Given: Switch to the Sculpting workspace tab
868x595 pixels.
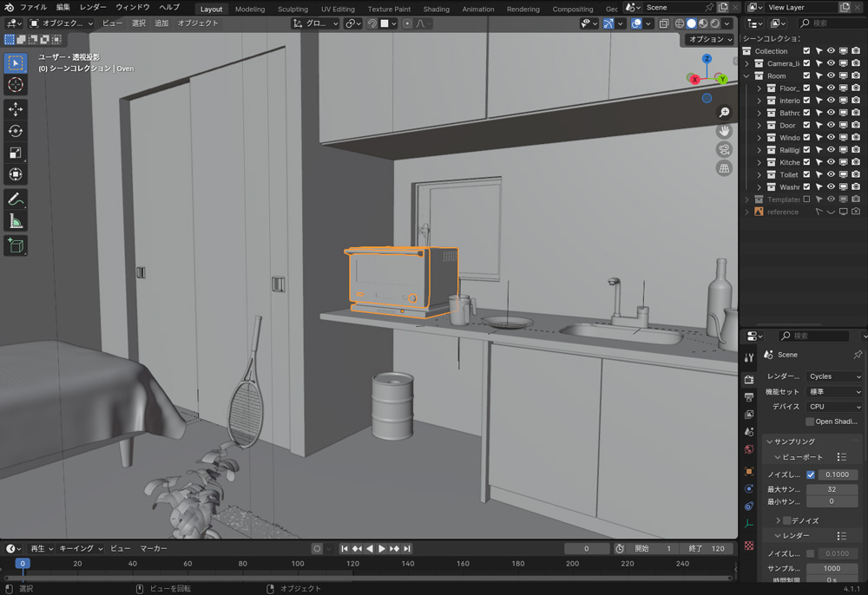Looking at the screenshot, I should pyautogui.click(x=293, y=9).
